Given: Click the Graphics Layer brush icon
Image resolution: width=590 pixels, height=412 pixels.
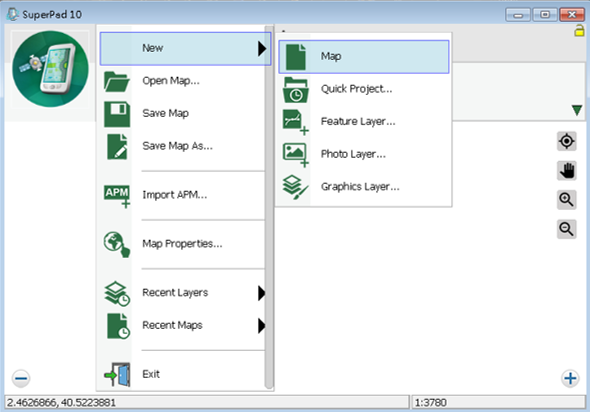Looking at the screenshot, I should [295, 187].
